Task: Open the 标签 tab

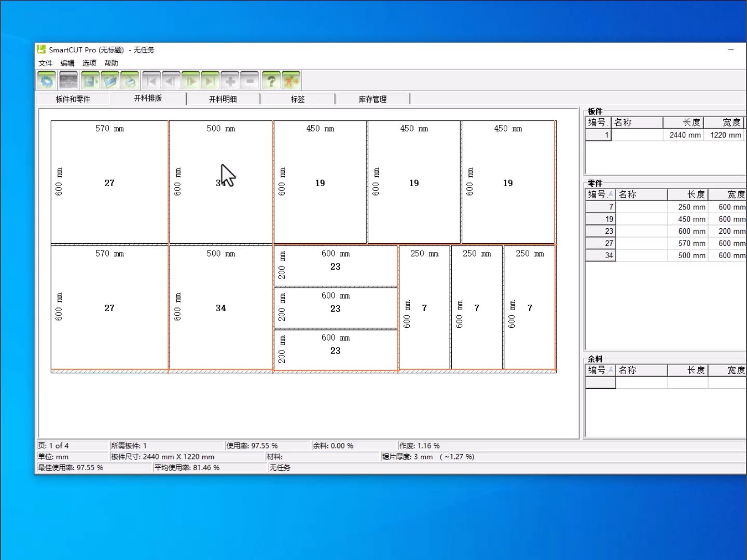Action: point(298,99)
